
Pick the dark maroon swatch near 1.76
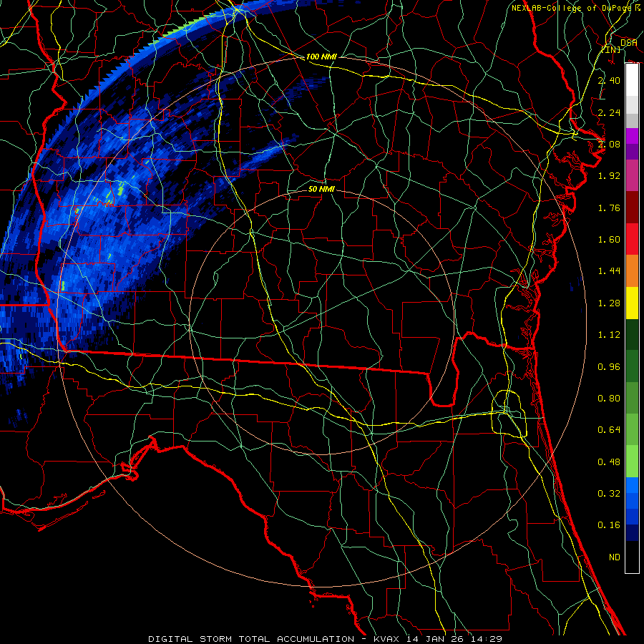pyautogui.click(x=632, y=208)
